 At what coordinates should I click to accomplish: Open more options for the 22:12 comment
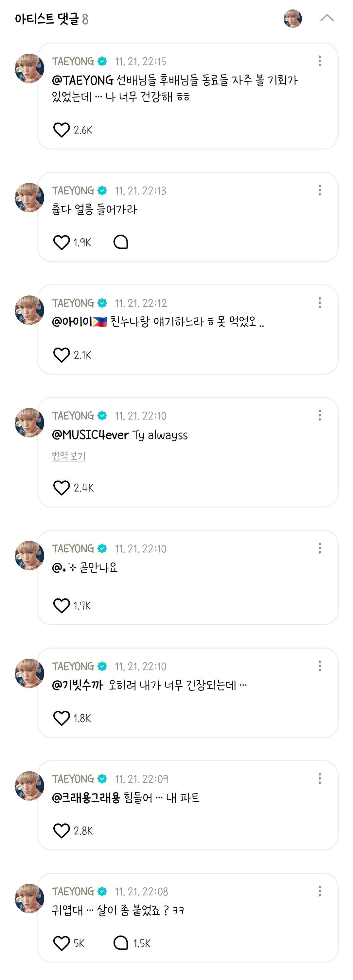click(320, 303)
